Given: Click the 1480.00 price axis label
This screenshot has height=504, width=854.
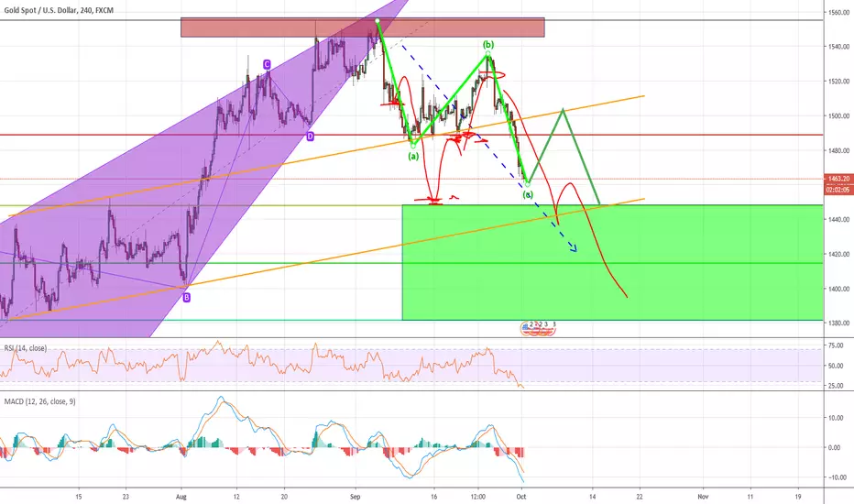Looking at the screenshot, I should (x=839, y=150).
